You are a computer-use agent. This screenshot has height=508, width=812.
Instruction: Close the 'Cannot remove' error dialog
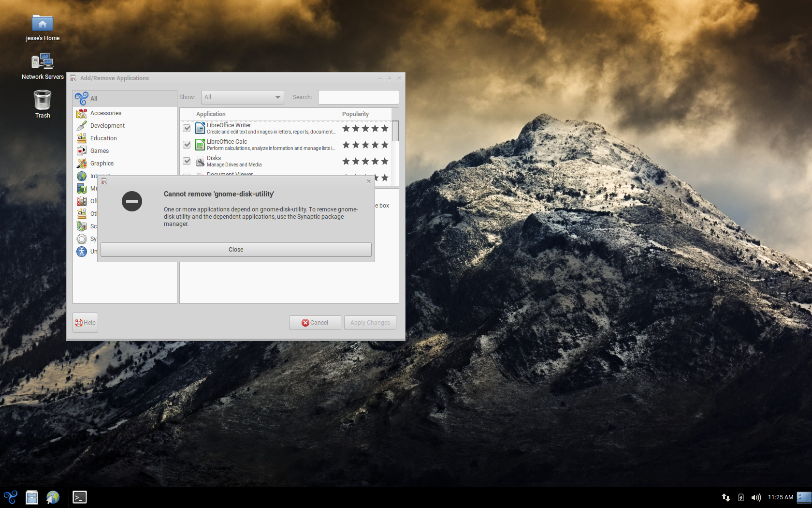[236, 250]
